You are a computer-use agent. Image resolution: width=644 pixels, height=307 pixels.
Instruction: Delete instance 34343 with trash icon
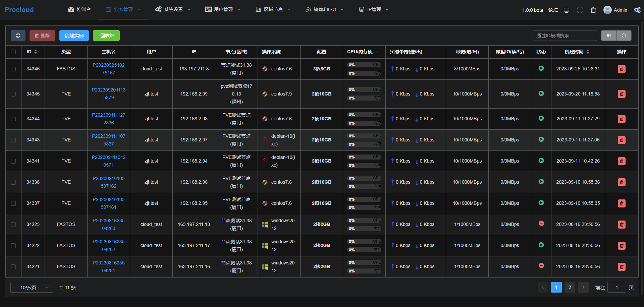622,140
